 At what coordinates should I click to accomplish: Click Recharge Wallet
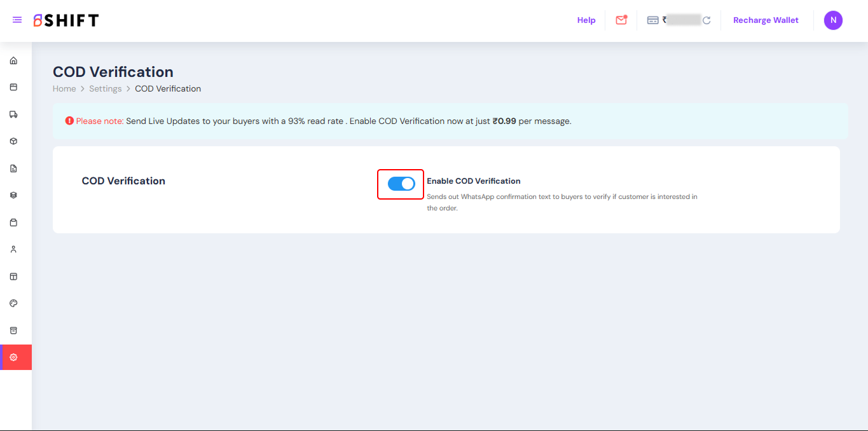[766, 20]
